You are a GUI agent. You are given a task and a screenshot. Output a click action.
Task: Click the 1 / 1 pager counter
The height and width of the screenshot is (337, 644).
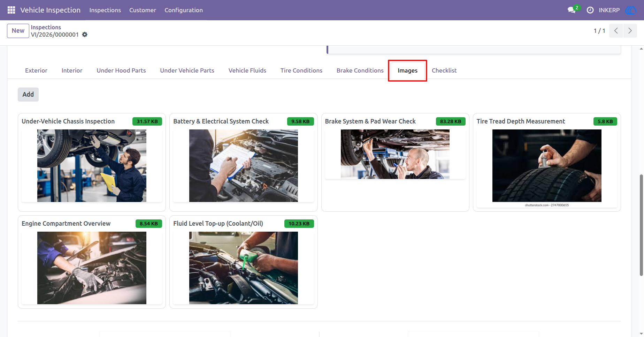[599, 31]
